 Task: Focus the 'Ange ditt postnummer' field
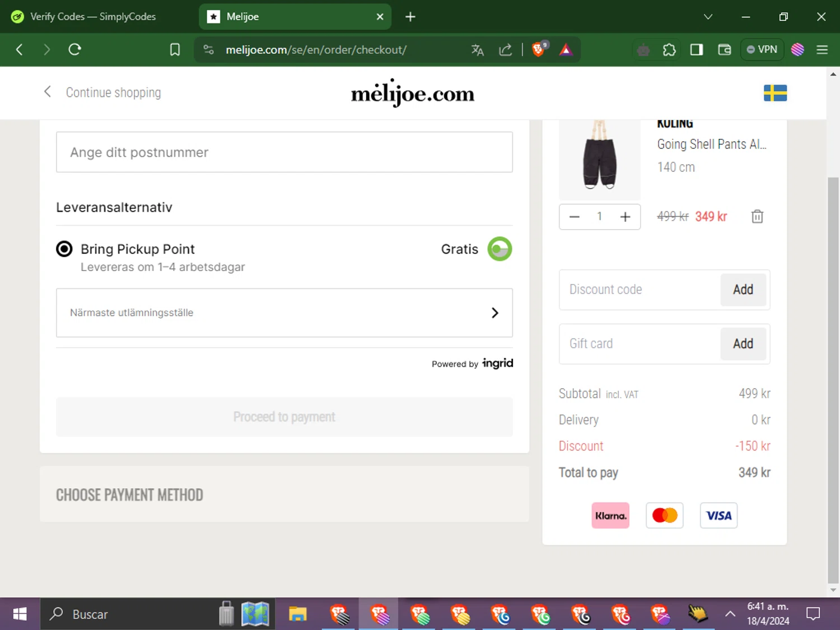pos(284,152)
